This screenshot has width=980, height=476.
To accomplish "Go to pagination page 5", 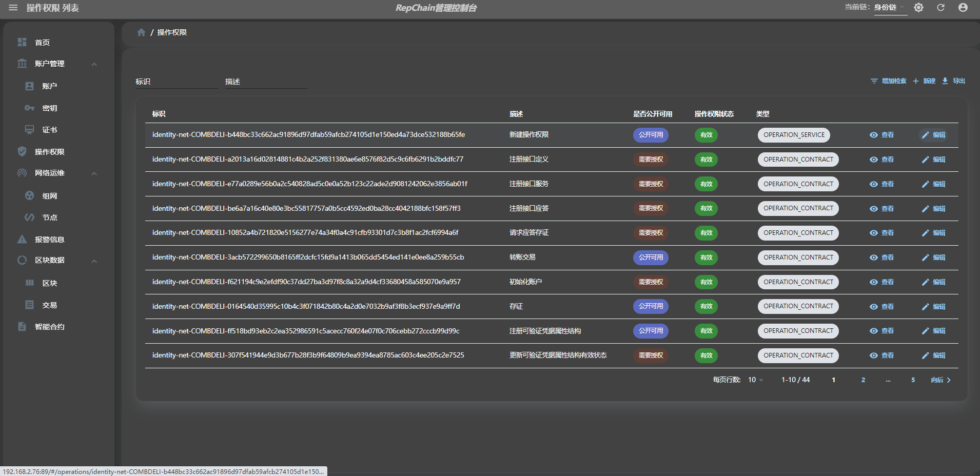I will click(x=913, y=380).
